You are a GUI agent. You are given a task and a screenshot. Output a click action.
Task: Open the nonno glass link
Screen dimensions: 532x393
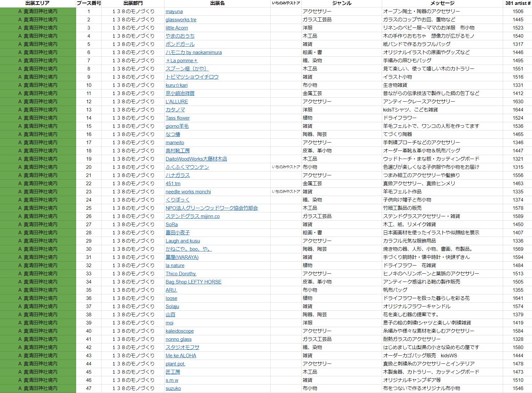pyautogui.click(x=178, y=339)
